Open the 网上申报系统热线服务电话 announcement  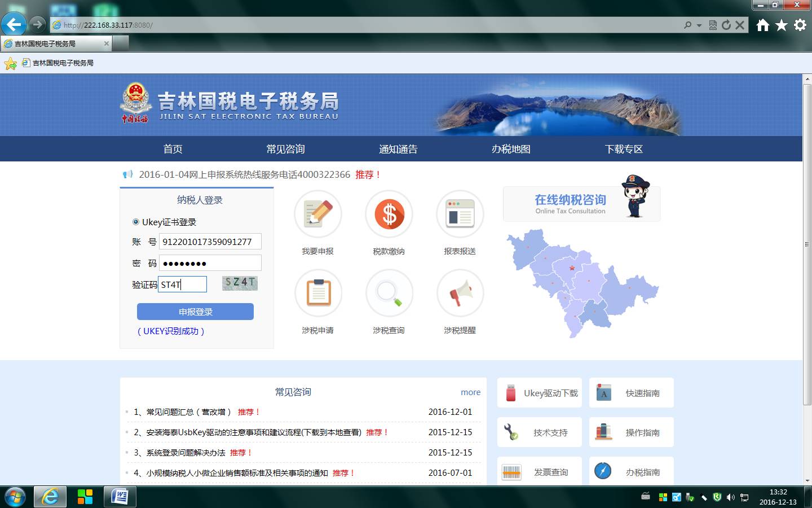point(245,174)
